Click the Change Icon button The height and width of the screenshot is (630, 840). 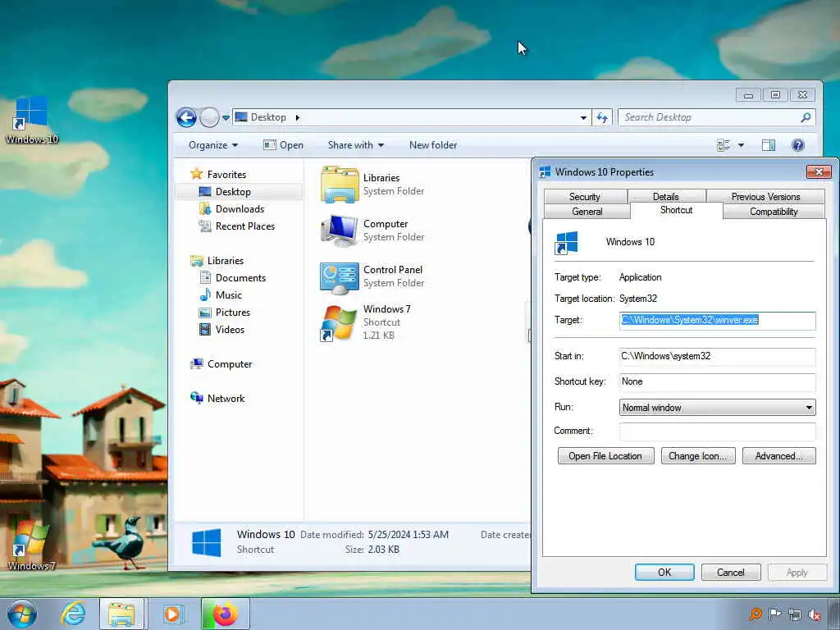[x=698, y=456]
